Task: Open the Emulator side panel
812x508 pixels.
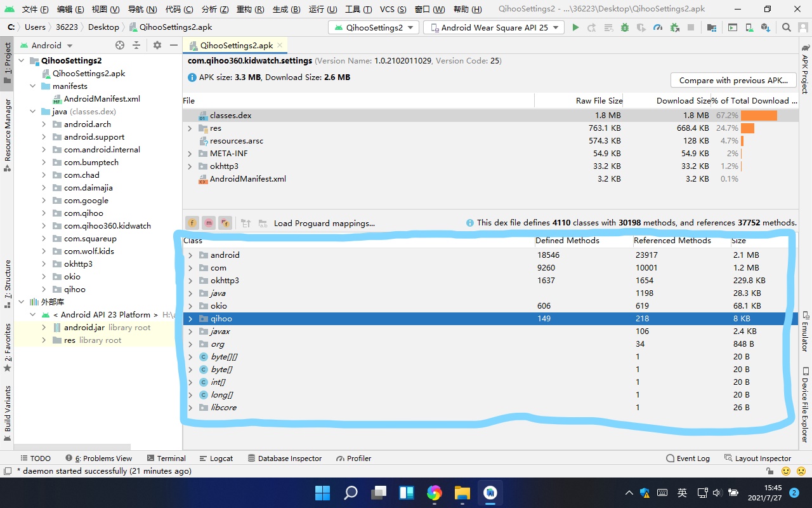Action: point(804,331)
